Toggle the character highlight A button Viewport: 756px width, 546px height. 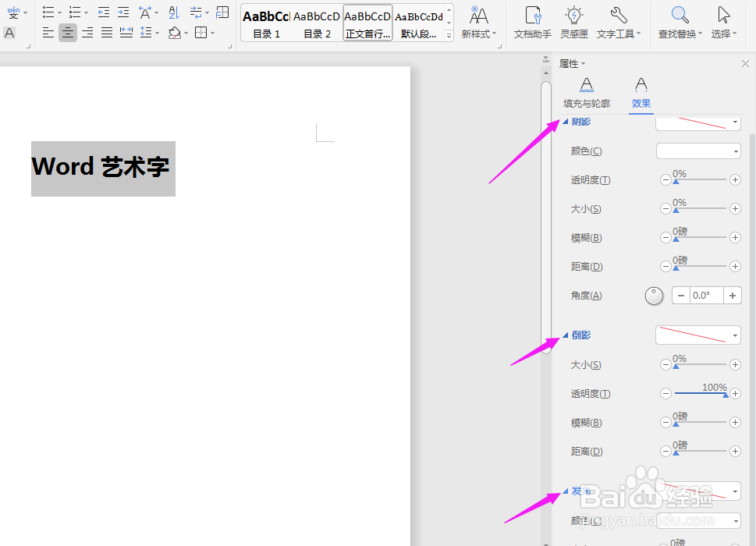9,34
